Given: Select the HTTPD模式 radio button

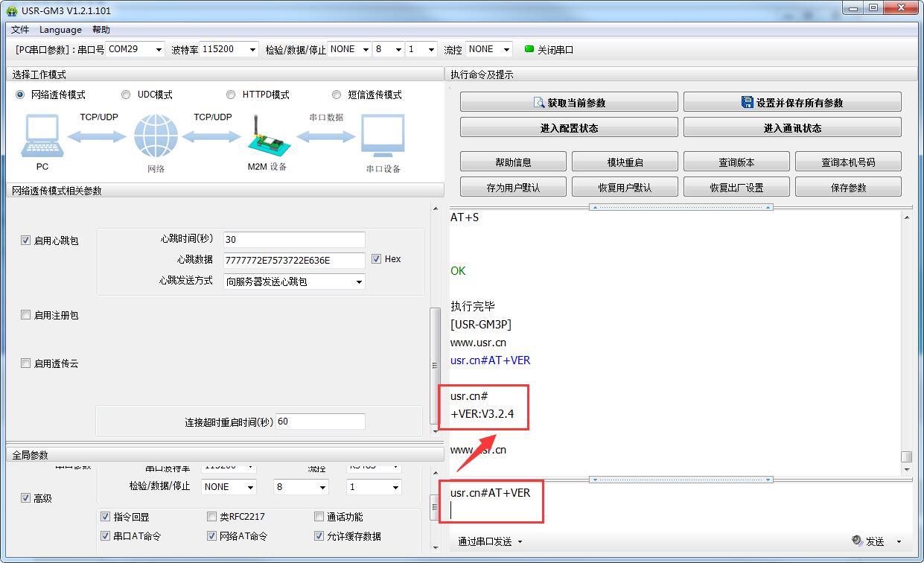Looking at the screenshot, I should click(x=232, y=95).
